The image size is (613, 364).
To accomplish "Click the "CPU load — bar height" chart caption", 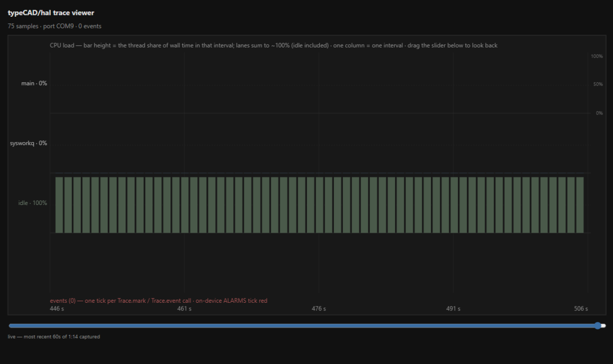I will tap(273, 45).
